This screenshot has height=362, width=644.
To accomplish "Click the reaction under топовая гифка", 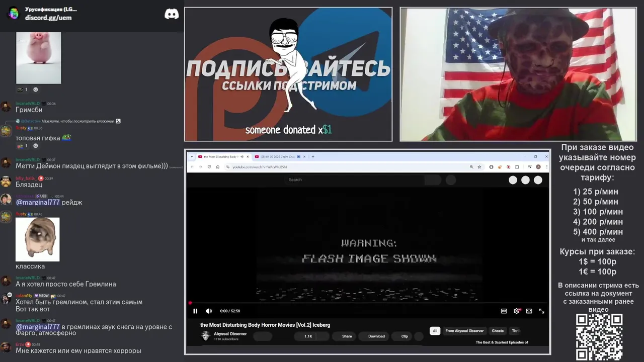I will 22,146.
